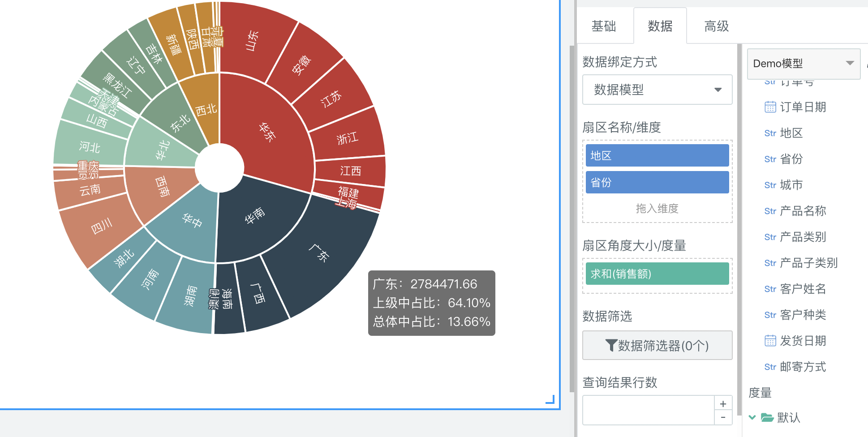Select the 求和(销售额) measure chip

(x=657, y=274)
